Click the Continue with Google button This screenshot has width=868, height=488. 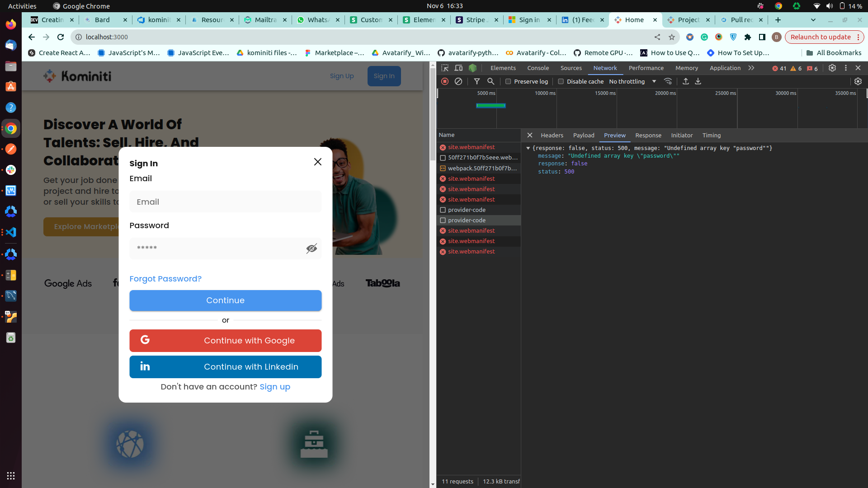(225, 341)
